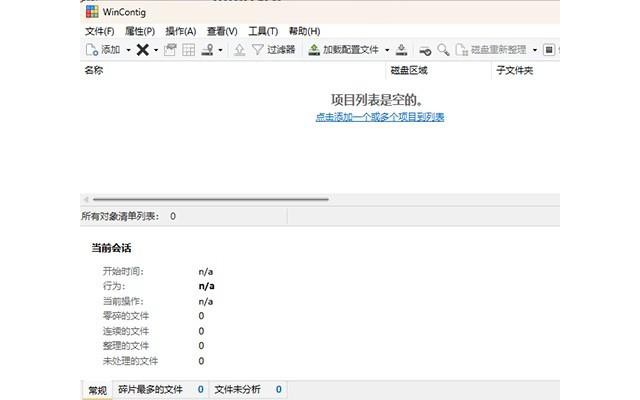Viewport: 640px width, 400px height.
Task: Click the 过滤器 filter funnel button
Action: [x=273, y=50]
